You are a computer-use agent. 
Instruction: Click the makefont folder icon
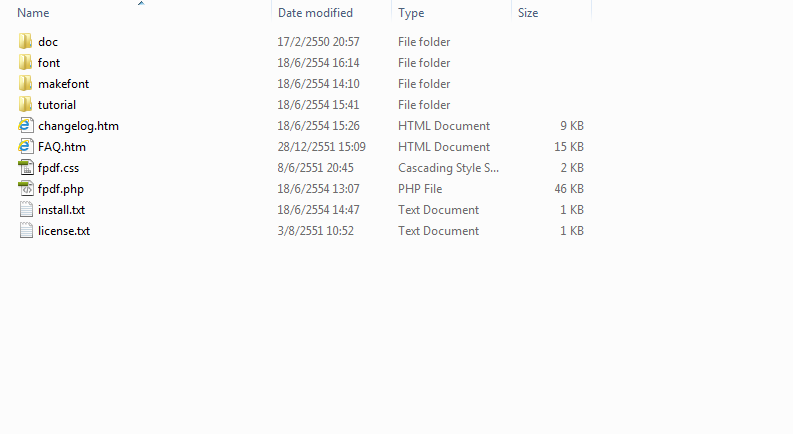(x=26, y=84)
